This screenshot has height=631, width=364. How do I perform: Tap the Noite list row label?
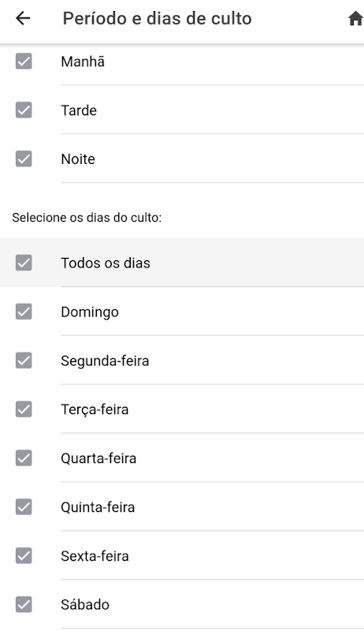(x=78, y=159)
